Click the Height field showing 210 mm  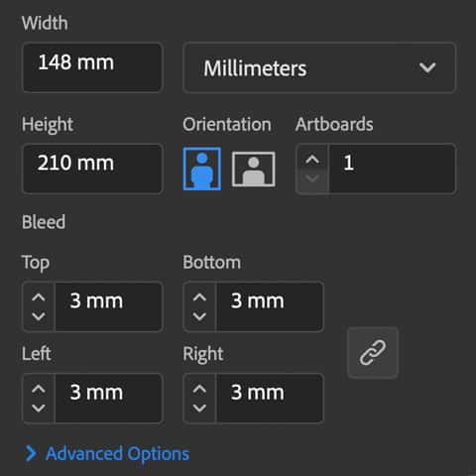tap(92, 169)
